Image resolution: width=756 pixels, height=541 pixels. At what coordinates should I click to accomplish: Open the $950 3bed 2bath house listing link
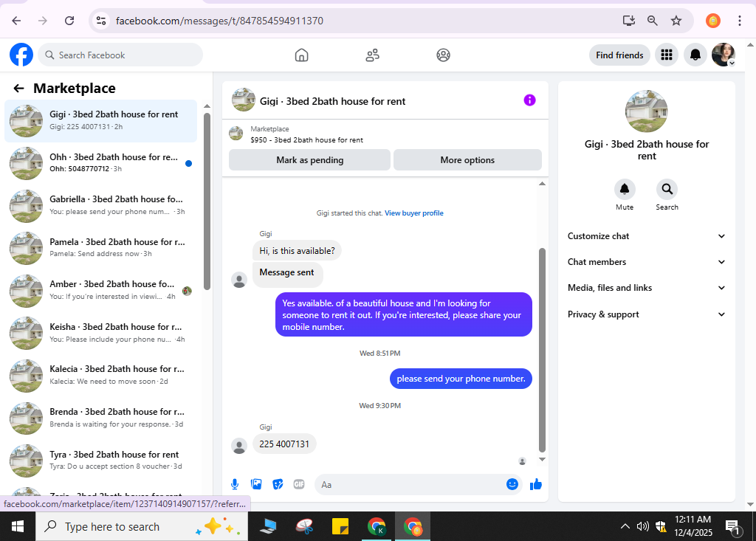[306, 139]
